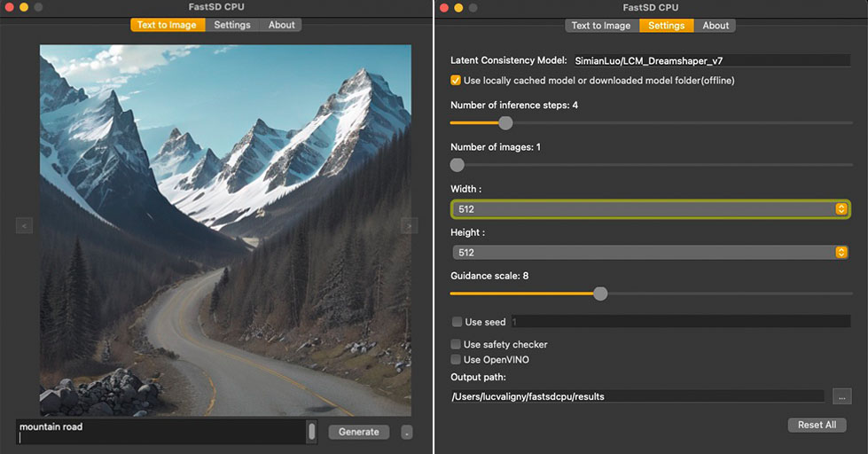Enable the Use safety checker option
The width and height of the screenshot is (868, 454).
tap(457, 344)
